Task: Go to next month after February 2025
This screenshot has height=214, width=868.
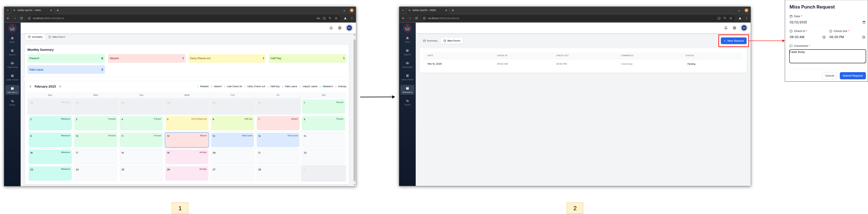Action: pos(60,86)
